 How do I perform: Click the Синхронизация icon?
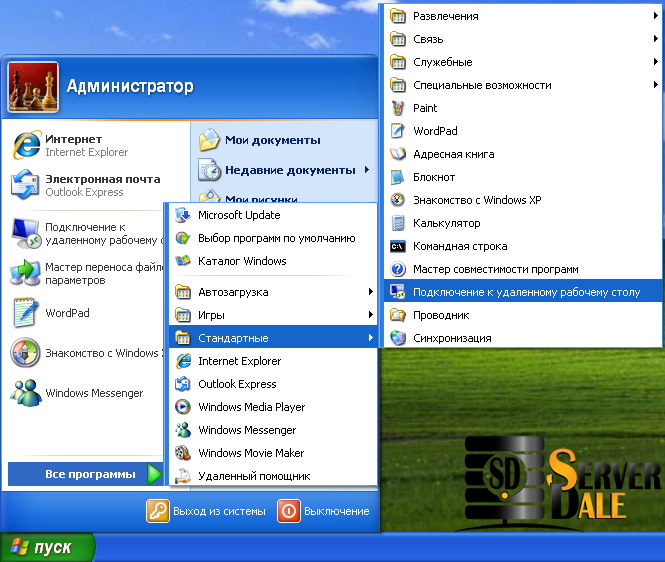(x=398, y=338)
